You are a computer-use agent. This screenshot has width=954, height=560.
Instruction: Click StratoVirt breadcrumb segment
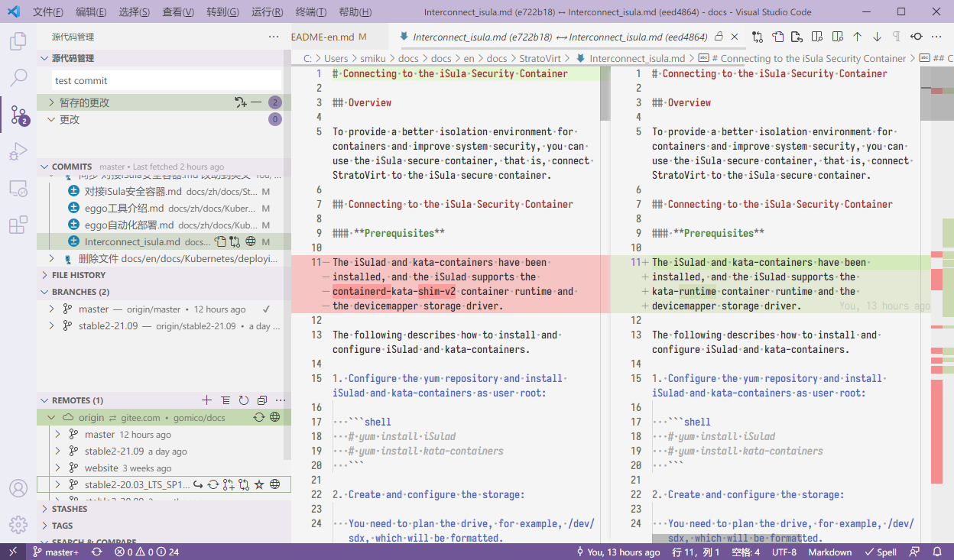pyautogui.click(x=540, y=58)
